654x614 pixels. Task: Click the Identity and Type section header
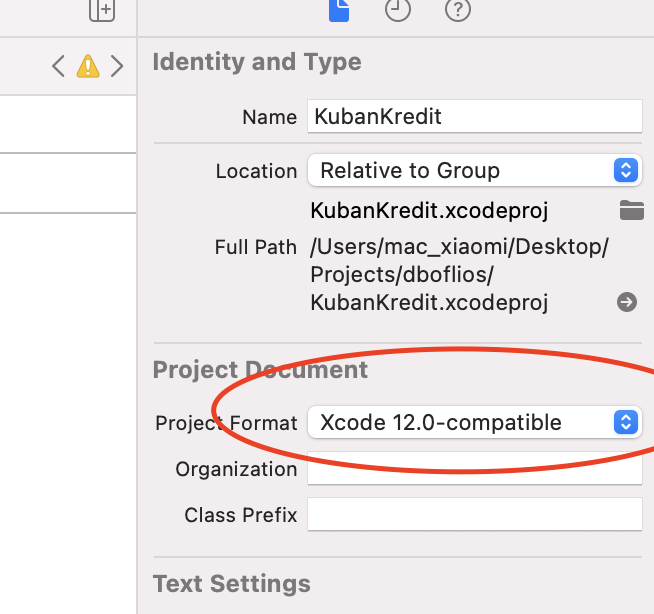pyautogui.click(x=257, y=62)
